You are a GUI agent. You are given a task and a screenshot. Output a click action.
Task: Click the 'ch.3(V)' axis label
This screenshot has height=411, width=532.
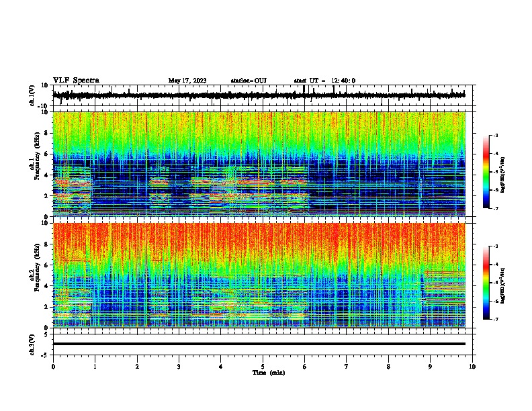(32, 345)
